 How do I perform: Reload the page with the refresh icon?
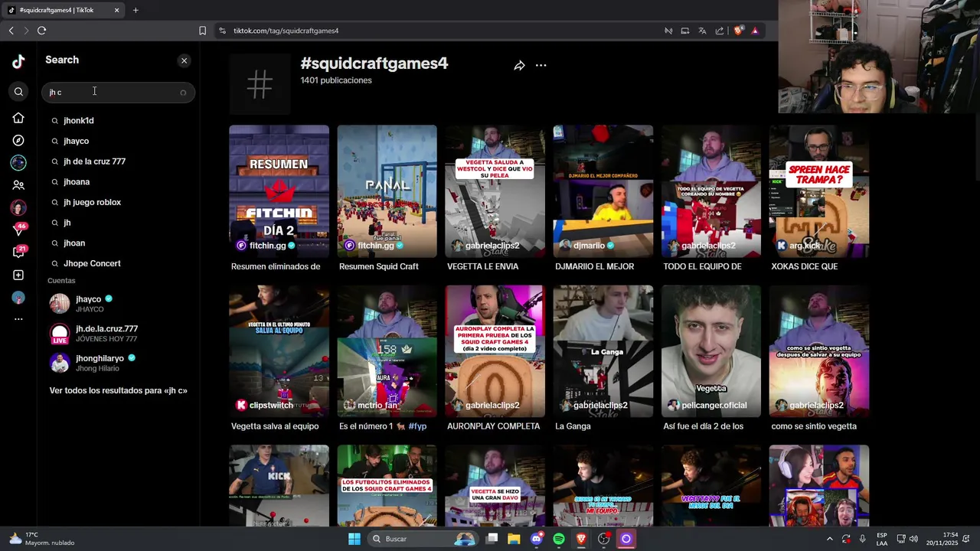(x=41, y=31)
